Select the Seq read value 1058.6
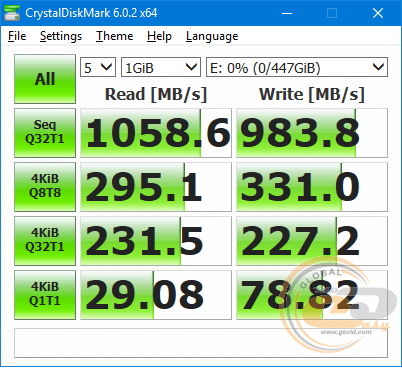The width and height of the screenshot is (402, 369). (156, 133)
